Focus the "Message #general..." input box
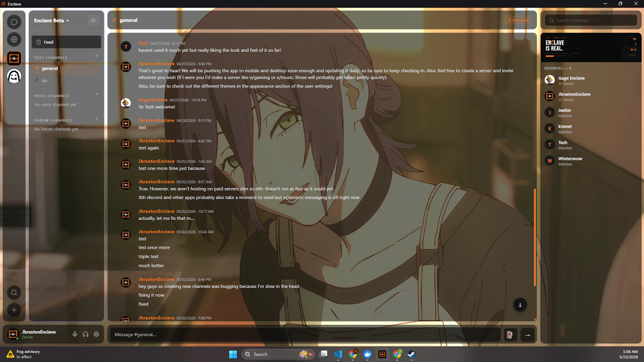 (305, 335)
